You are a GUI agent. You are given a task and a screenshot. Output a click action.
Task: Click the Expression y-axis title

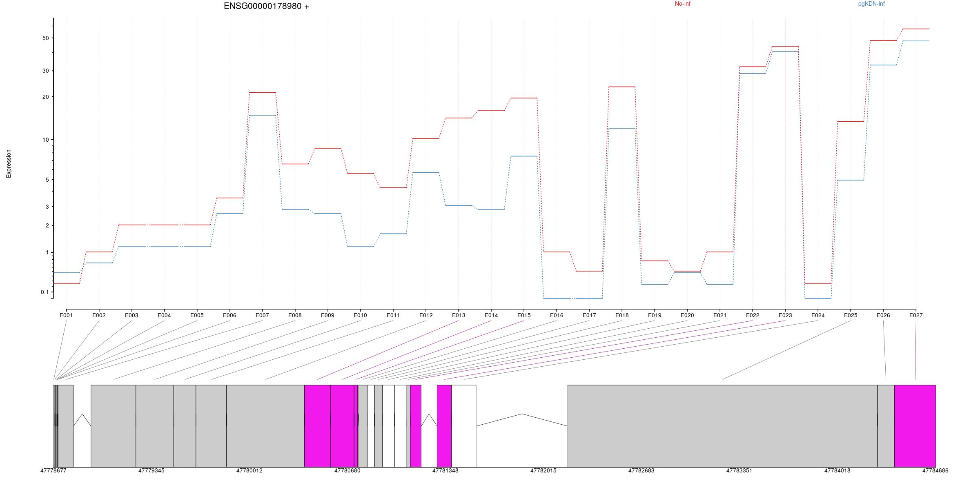click(x=9, y=163)
